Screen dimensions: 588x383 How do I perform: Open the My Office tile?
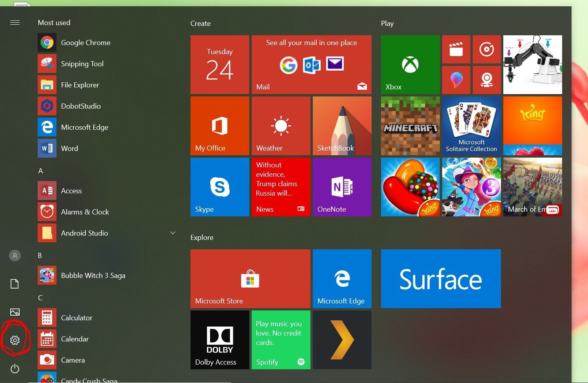(x=220, y=126)
